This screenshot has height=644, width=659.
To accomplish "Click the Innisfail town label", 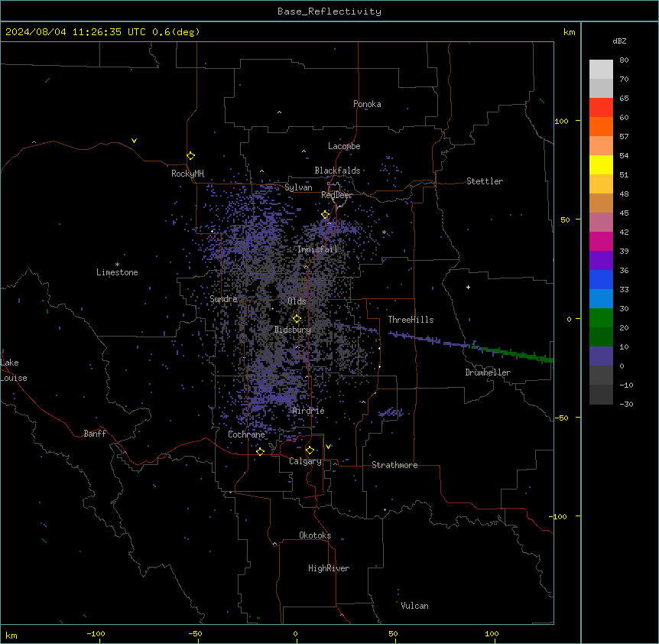I will point(318,249).
